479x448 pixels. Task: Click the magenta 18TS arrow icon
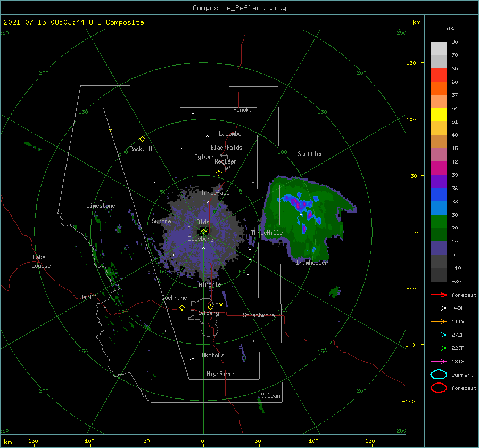439,362
